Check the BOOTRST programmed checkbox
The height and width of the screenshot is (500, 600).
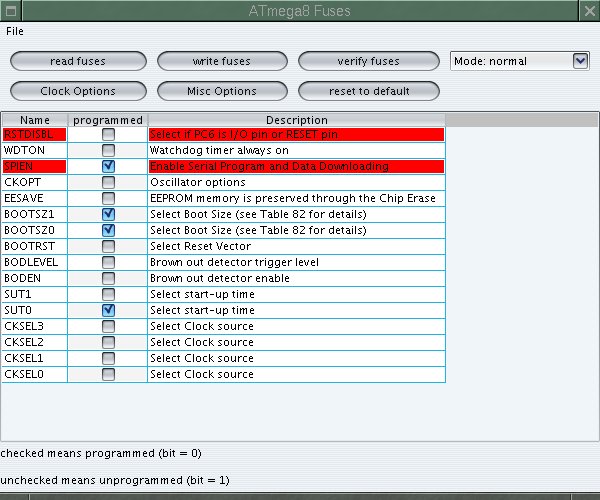click(108, 246)
